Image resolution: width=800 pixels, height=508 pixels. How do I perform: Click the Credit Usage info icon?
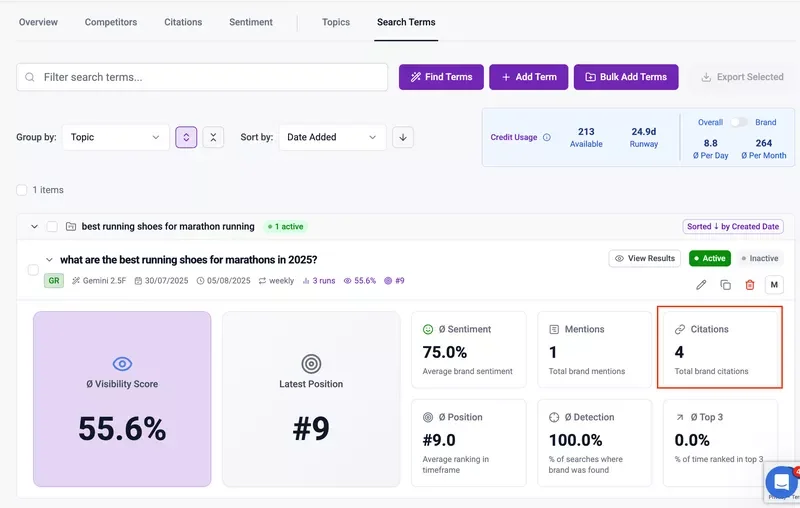click(546, 138)
